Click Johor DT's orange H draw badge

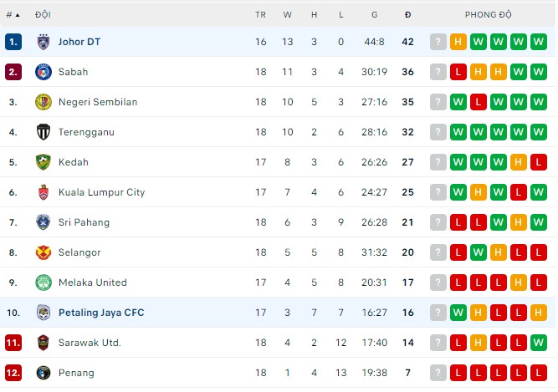[x=458, y=42]
